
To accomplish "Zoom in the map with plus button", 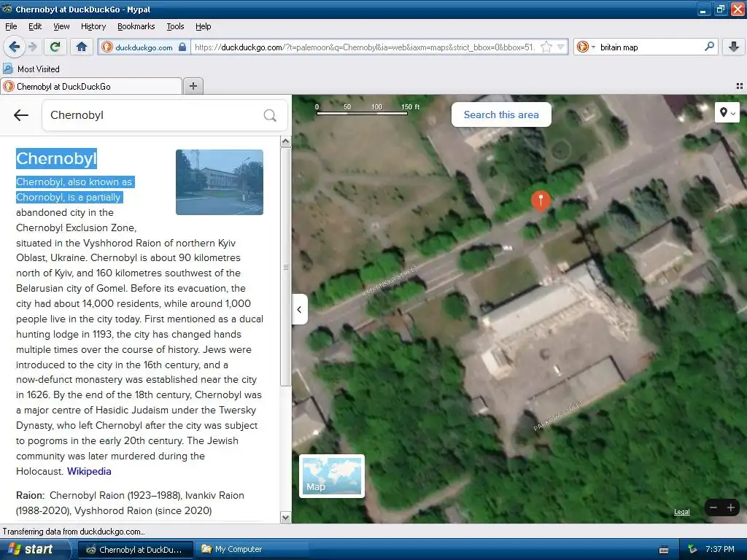I will (x=731, y=507).
